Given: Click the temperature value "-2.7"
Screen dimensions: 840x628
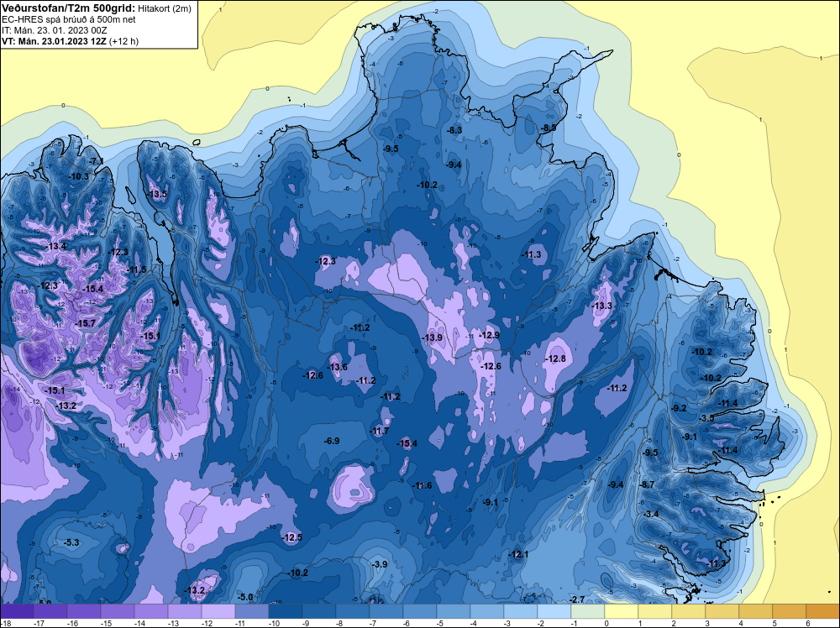Looking at the screenshot, I should (577, 599).
